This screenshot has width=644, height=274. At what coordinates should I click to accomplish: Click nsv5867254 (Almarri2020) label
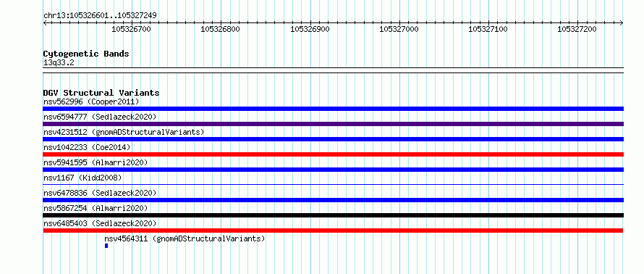click(96, 208)
